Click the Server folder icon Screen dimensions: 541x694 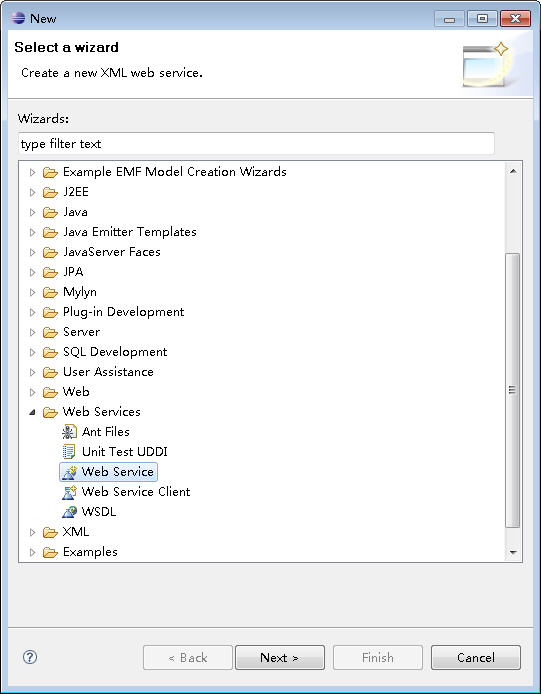(50, 332)
